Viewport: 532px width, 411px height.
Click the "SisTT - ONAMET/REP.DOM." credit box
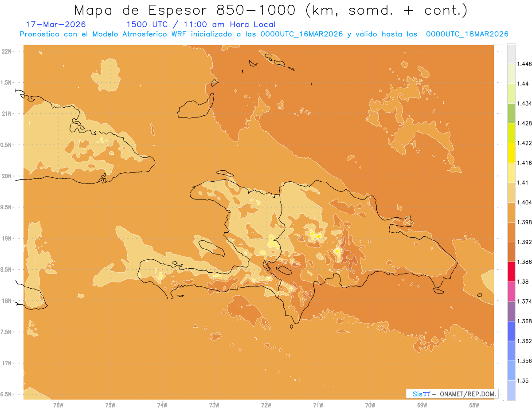[x=452, y=394]
